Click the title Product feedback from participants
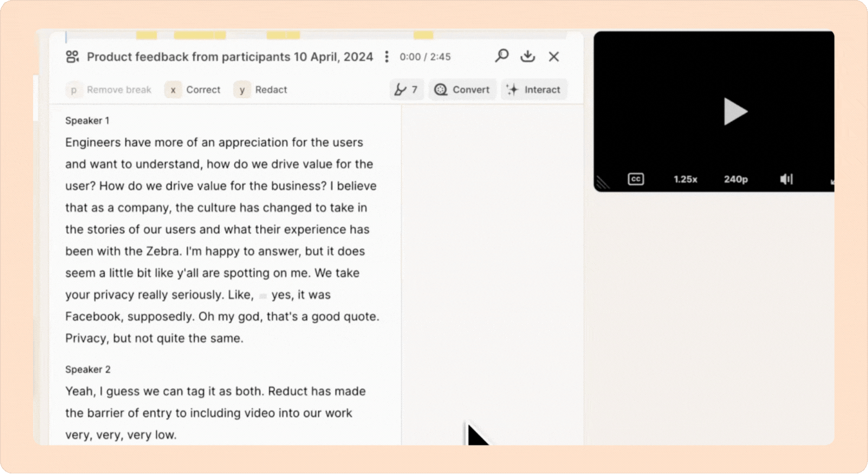 tap(230, 57)
